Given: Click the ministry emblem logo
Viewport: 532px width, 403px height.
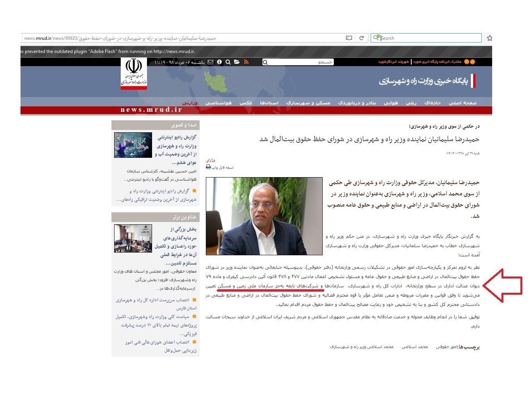Looking at the screenshot, I should click(133, 73).
